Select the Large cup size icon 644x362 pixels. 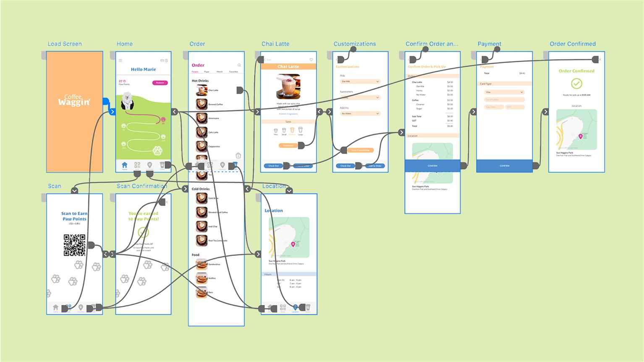coord(301,131)
